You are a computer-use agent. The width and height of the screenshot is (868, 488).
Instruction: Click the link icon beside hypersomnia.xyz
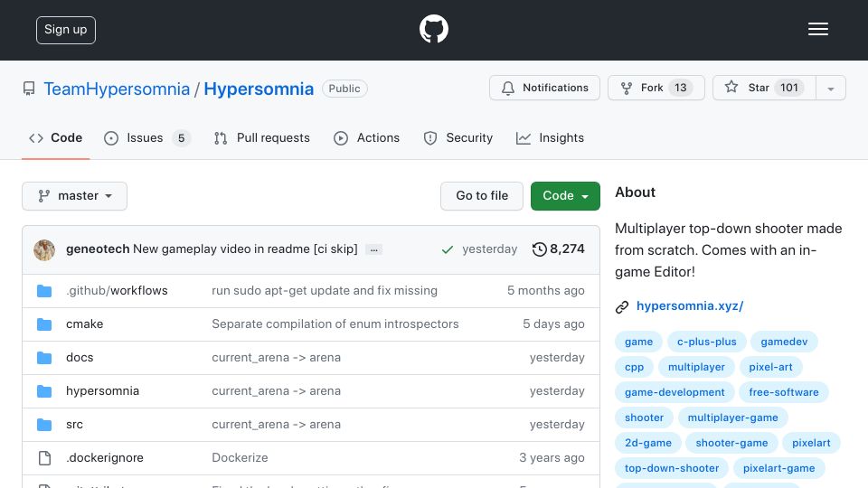click(x=622, y=306)
